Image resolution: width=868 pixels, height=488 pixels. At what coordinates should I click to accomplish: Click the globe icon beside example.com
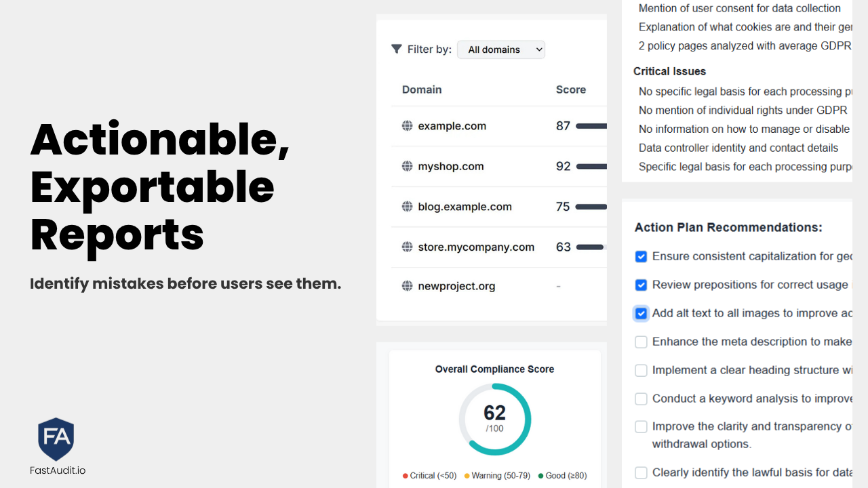tap(407, 126)
